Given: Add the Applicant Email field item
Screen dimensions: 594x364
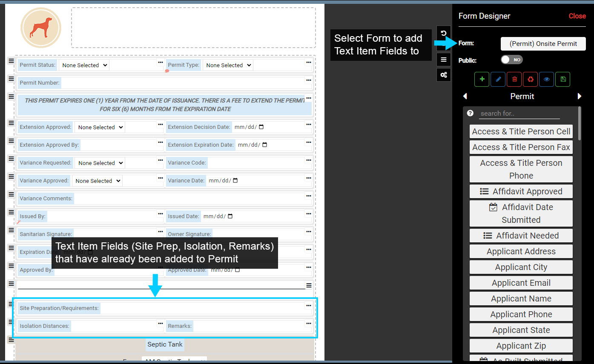Looking at the screenshot, I should point(521,283).
